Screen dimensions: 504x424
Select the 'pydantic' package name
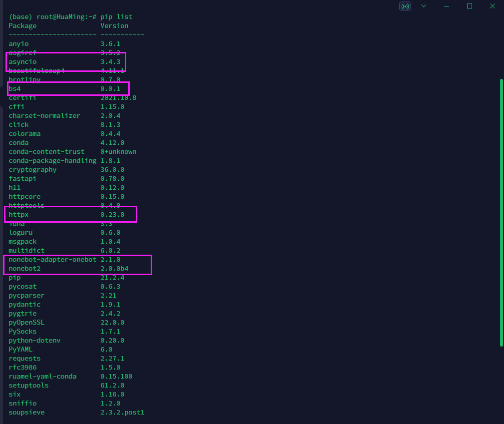pos(24,305)
